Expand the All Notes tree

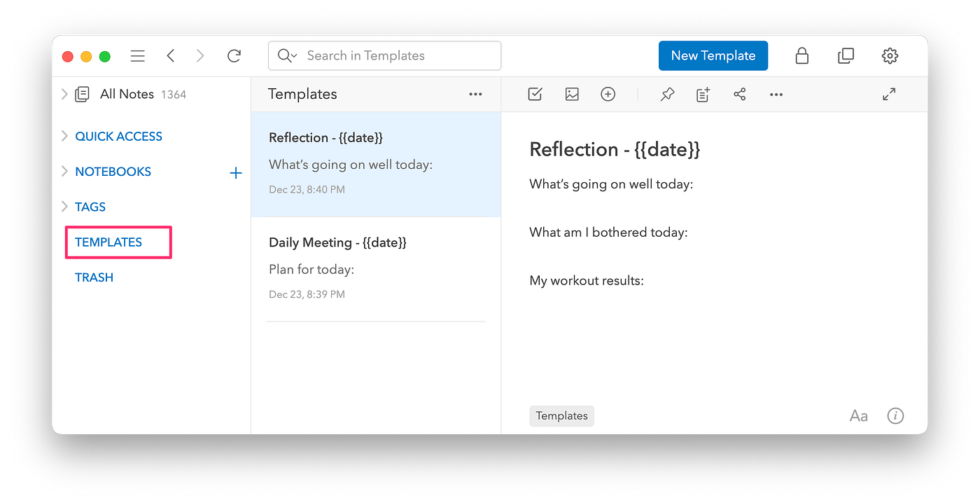(x=64, y=94)
